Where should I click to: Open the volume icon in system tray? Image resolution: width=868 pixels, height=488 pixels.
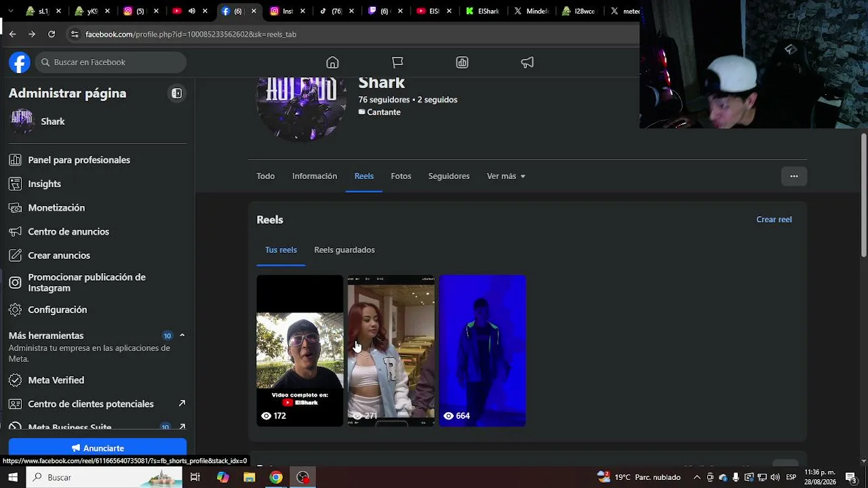[x=775, y=477]
